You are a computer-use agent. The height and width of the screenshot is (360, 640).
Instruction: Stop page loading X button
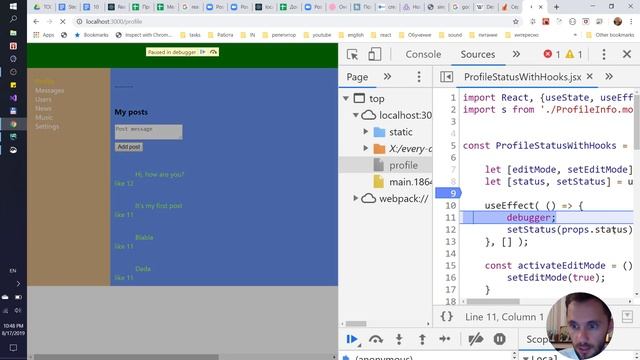62,22
